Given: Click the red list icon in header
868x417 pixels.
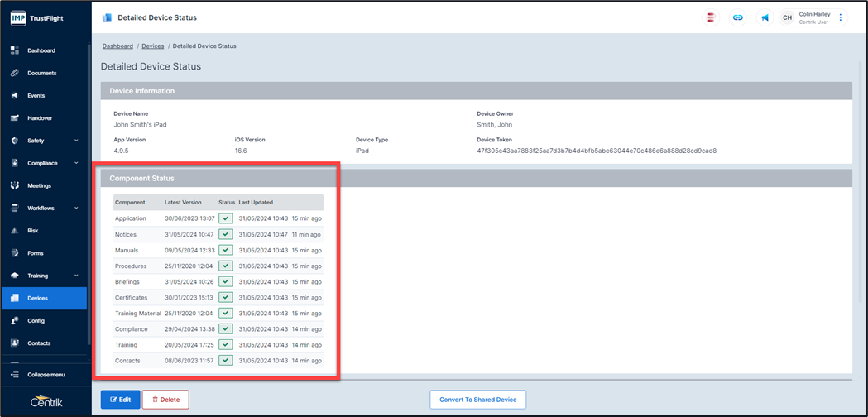Looking at the screenshot, I should [710, 17].
